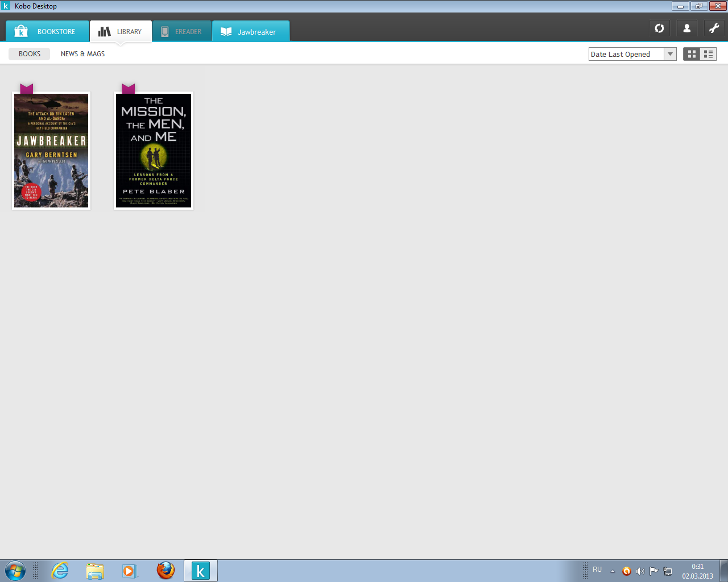Screen dimensions: 728x582
Task: Select the BOOKS filter
Action: coord(30,54)
